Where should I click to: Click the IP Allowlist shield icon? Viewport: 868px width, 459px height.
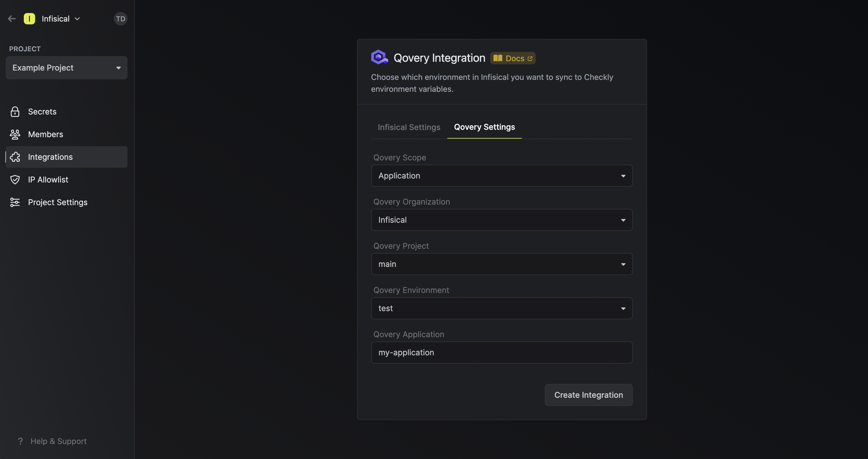point(15,180)
